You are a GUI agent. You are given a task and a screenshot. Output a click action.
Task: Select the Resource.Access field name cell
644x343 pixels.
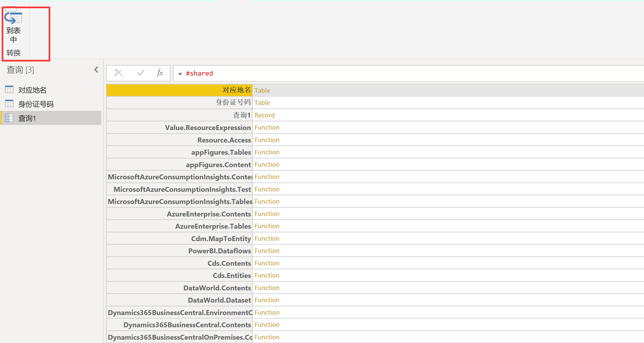coord(180,140)
